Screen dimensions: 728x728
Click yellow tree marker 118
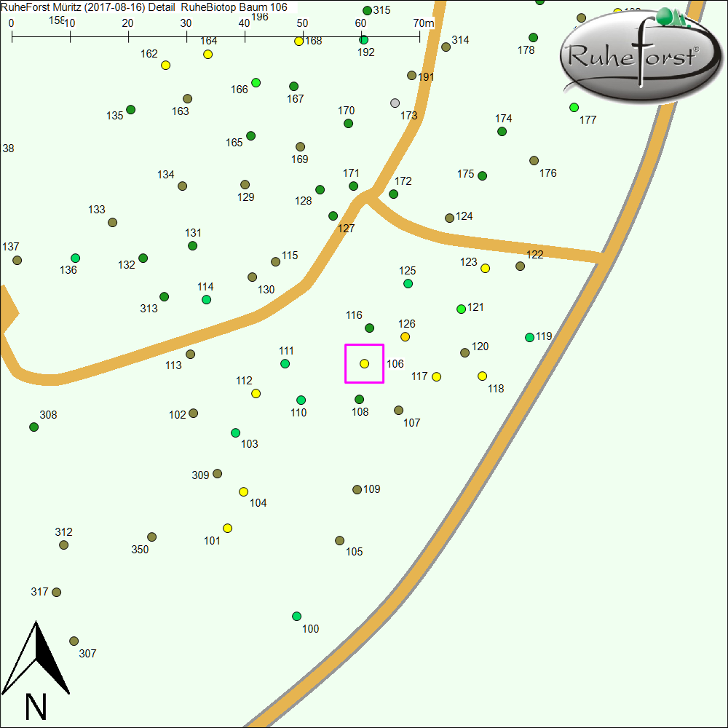(x=482, y=376)
